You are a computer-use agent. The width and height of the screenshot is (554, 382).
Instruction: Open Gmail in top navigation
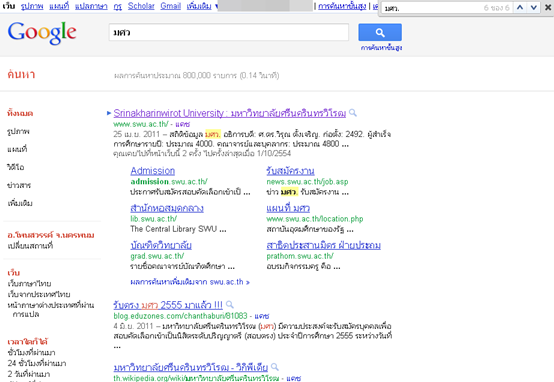pos(170,6)
